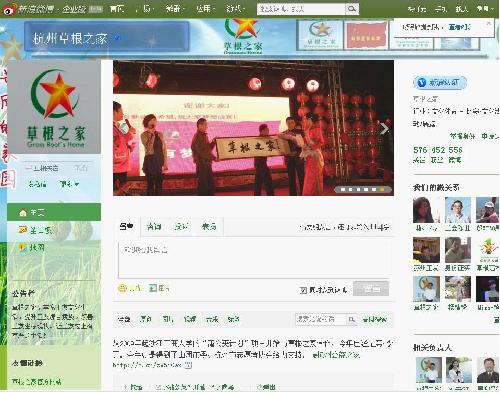Screen dimensions: 500x393
Task: Switch to the second tab above the text box
Action: click(154, 227)
